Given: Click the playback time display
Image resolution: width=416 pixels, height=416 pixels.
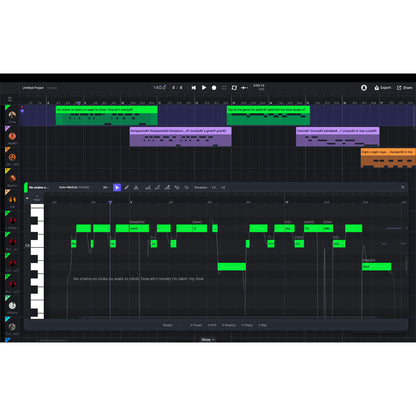Looking at the screenshot, I should [x=259, y=87].
